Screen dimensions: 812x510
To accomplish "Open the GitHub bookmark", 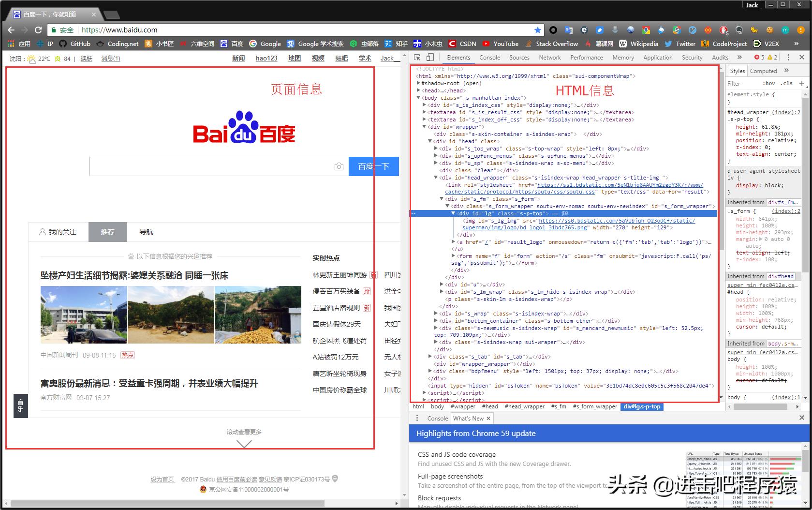I will [75, 44].
